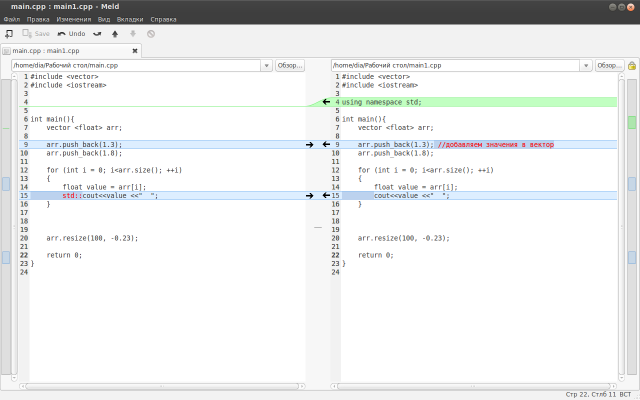640x400 pixels.
Task: Click '#include <iostream>' in the left pane
Action: pos(68,85)
